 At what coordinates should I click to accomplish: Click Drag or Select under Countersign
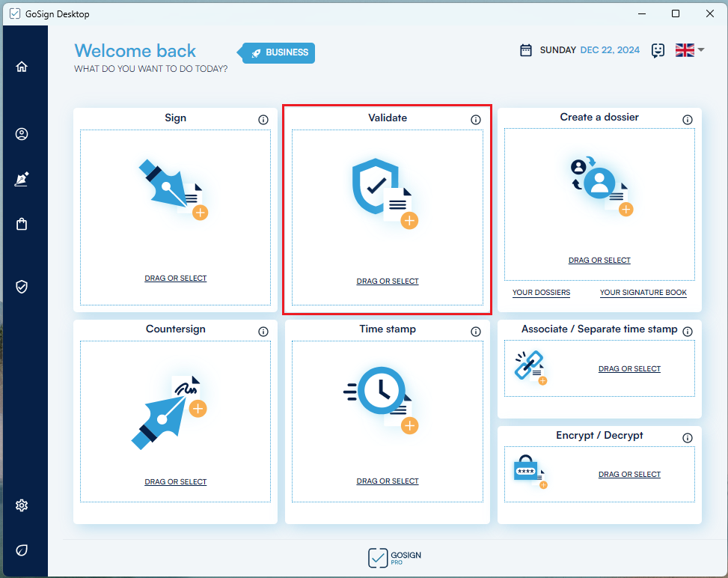(176, 482)
